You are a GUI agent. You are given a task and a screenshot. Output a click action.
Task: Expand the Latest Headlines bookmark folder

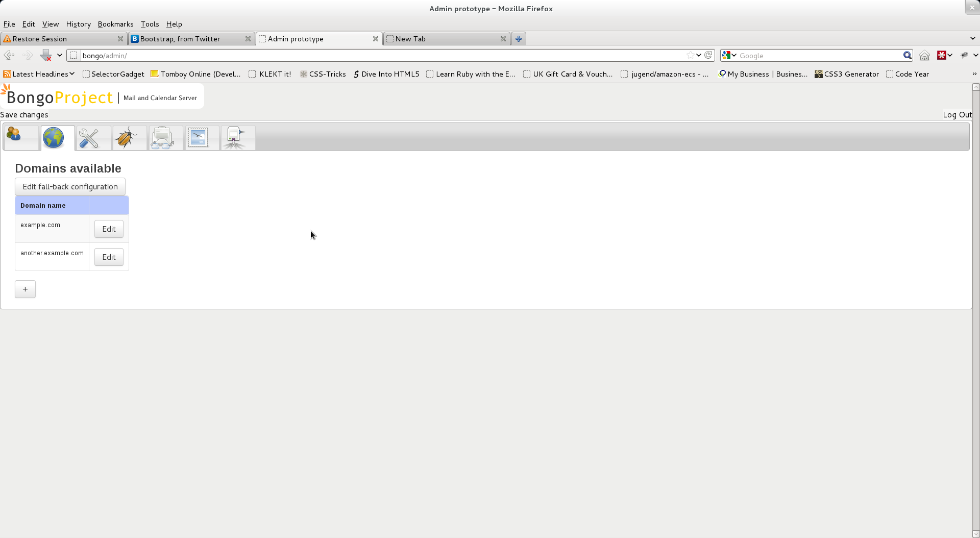pyautogui.click(x=39, y=74)
